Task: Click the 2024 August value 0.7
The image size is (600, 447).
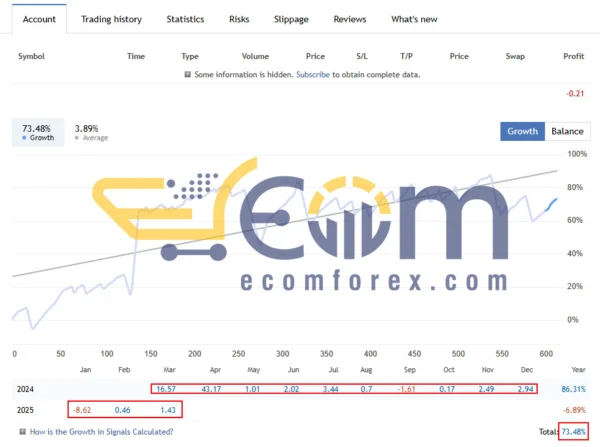Action: pos(366,389)
